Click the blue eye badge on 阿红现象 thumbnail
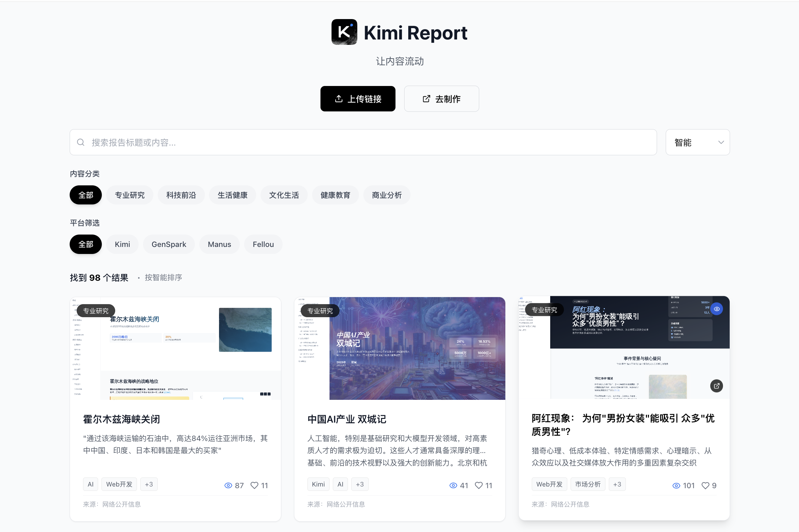This screenshot has height=532, width=799. pyautogui.click(x=717, y=309)
